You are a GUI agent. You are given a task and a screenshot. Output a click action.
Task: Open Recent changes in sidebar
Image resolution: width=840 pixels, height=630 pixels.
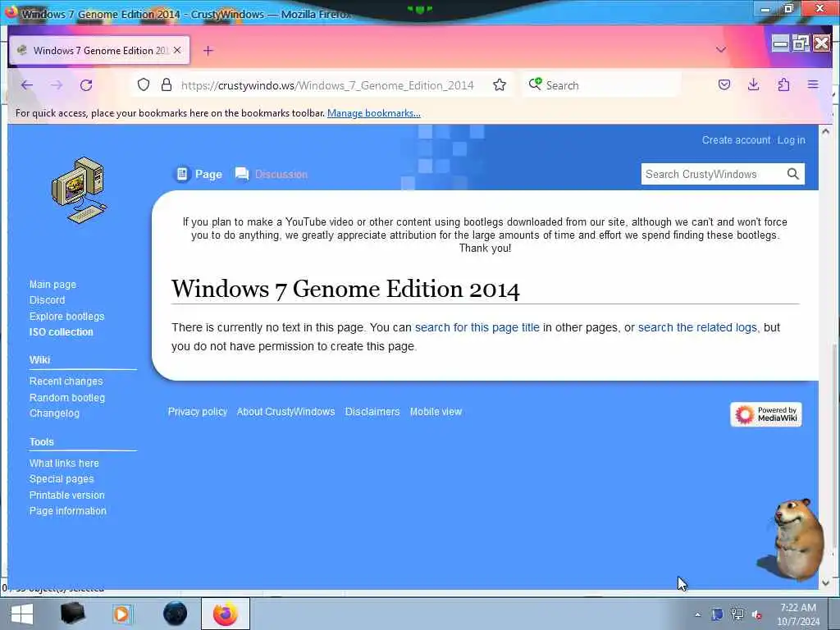point(66,381)
